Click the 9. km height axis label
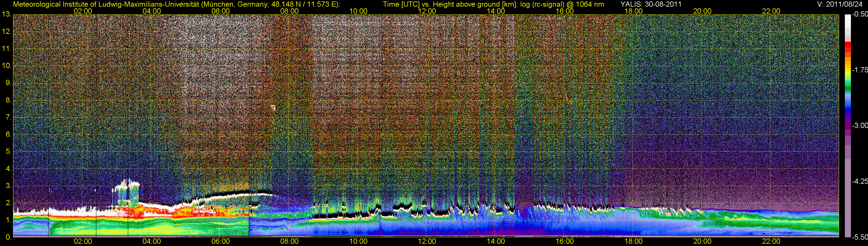 pos(8,83)
